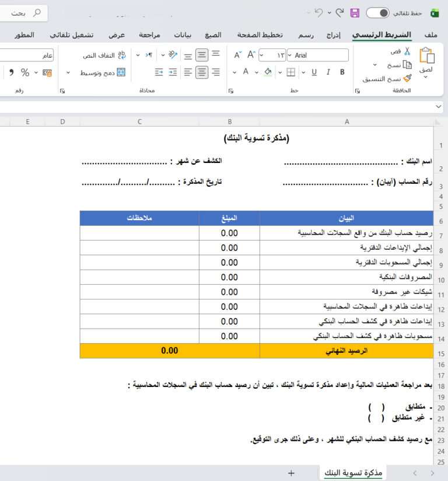Expand the دمج وتوسيط dropdown arrow
The height and width of the screenshot is (481, 448).
point(68,73)
